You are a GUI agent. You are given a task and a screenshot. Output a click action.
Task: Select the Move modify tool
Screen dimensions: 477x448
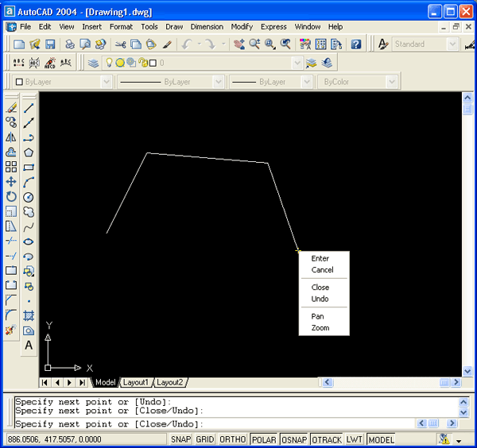(11, 182)
